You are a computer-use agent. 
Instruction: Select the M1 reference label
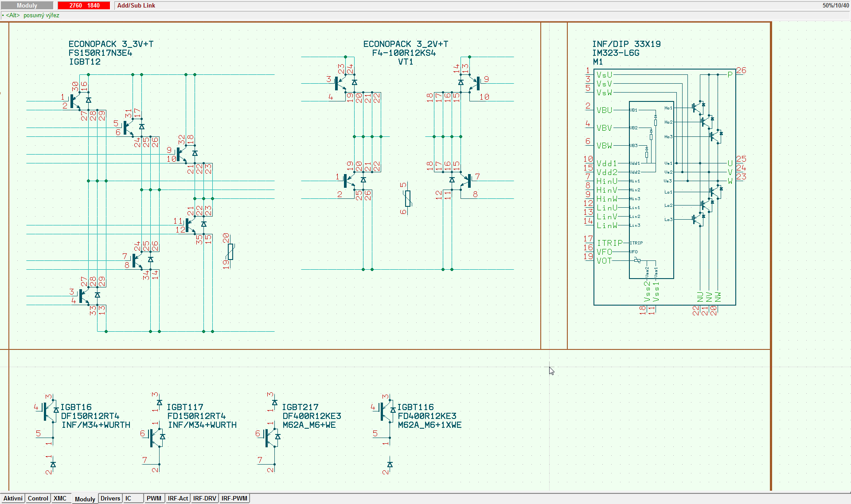point(598,62)
